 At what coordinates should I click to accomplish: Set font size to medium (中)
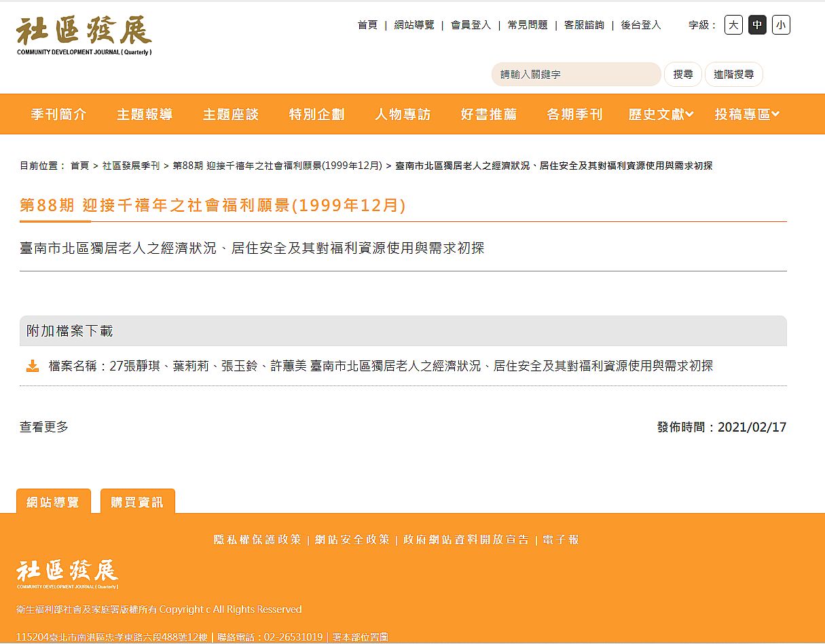pyautogui.click(x=757, y=25)
